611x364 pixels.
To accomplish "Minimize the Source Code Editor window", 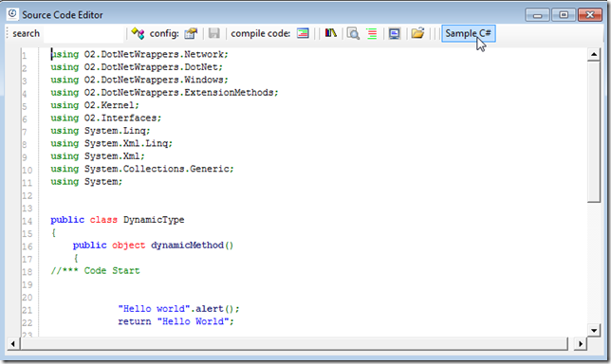I will 538,15.
